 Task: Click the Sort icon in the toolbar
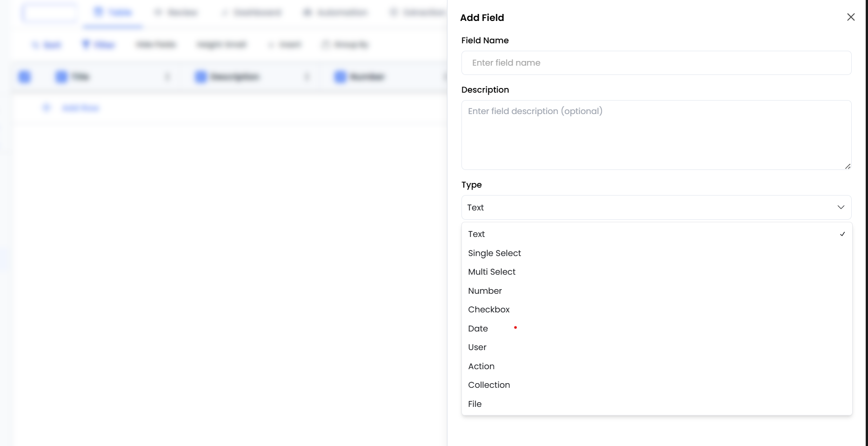(36, 44)
